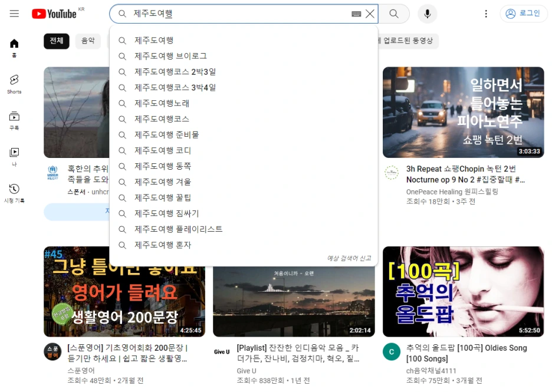
Task: Choose suggestion 제주도여행 동쪽
Action: tap(244, 166)
